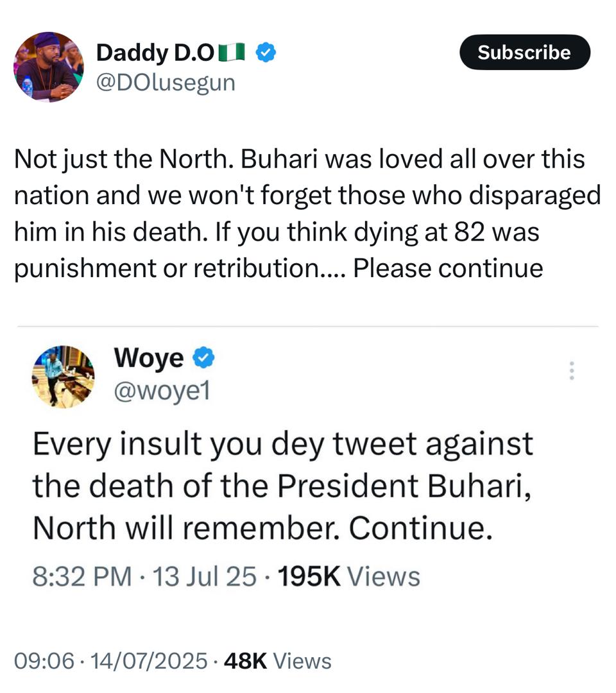Click the blue verified badge beside Daddy D.O

coord(266,53)
